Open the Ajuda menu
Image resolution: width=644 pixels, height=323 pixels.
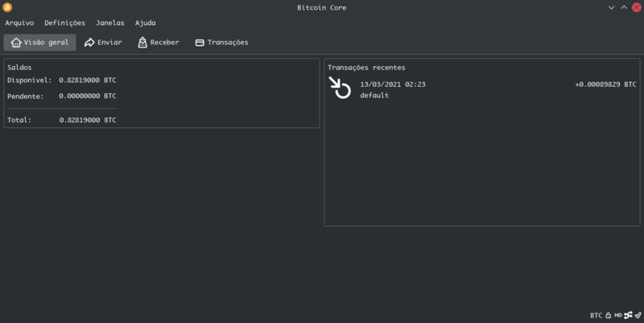coord(146,23)
